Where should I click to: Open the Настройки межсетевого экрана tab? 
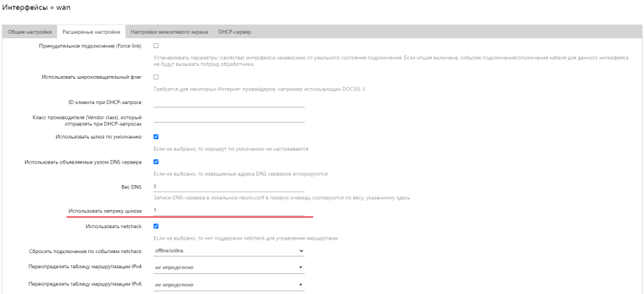[169, 32]
